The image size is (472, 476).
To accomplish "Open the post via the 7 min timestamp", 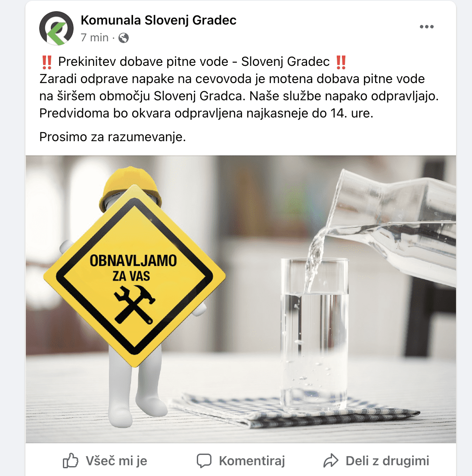I will (x=94, y=37).
